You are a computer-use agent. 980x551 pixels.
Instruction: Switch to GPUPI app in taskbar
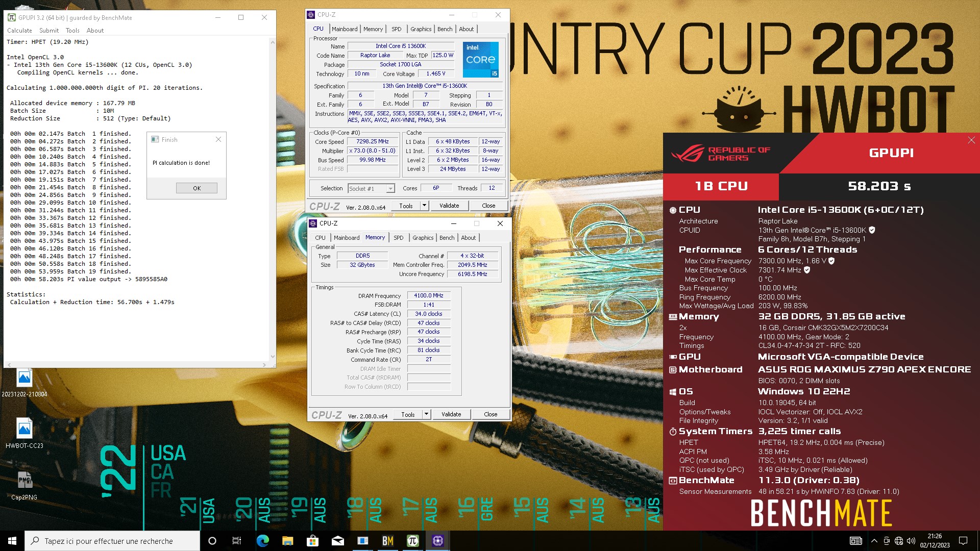[x=413, y=541]
